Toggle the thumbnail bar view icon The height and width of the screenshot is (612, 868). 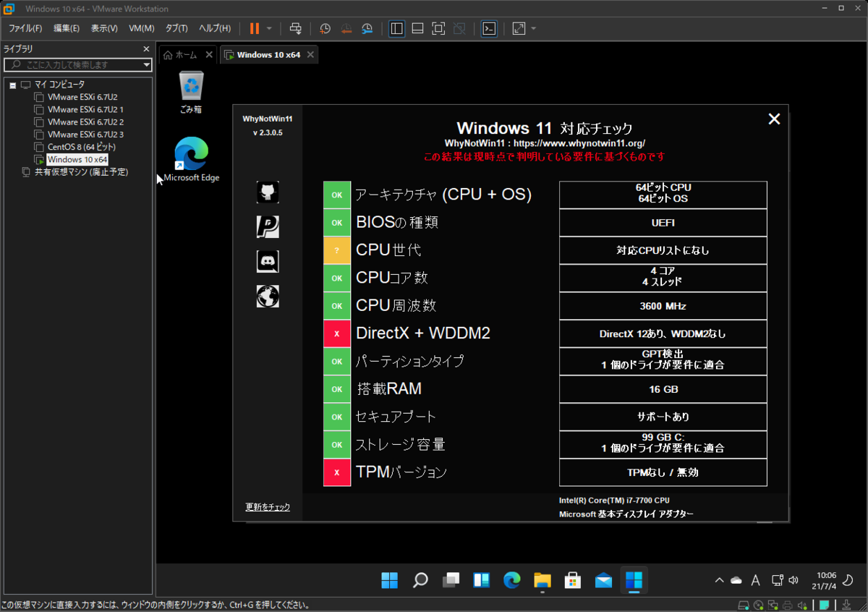click(417, 28)
